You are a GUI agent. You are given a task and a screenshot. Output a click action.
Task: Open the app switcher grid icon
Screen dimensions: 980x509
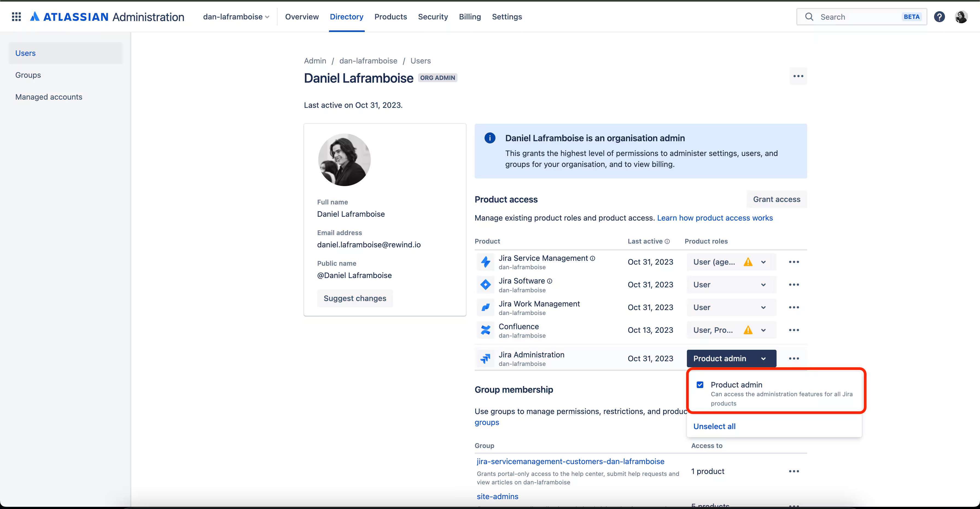click(16, 17)
